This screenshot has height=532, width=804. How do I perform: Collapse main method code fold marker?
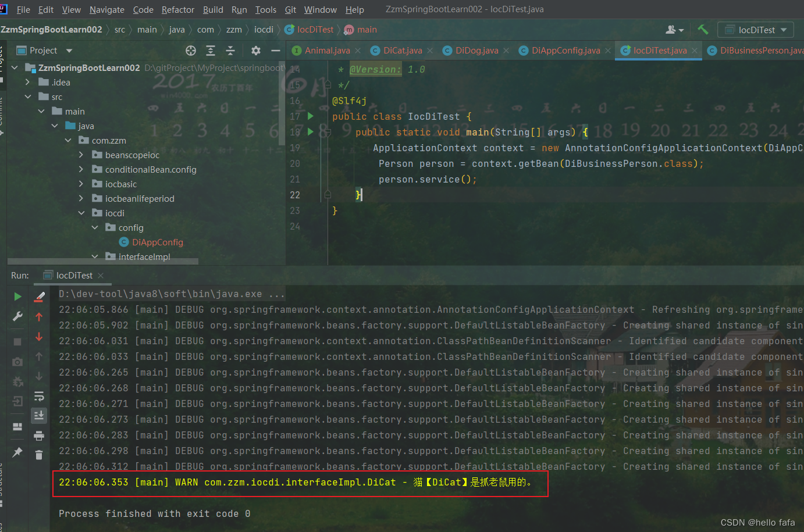[x=328, y=133]
